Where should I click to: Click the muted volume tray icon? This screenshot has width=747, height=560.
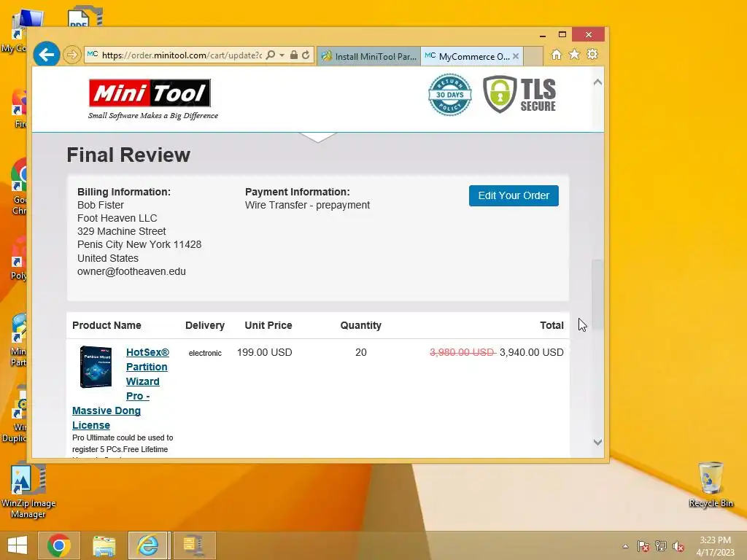click(678, 546)
